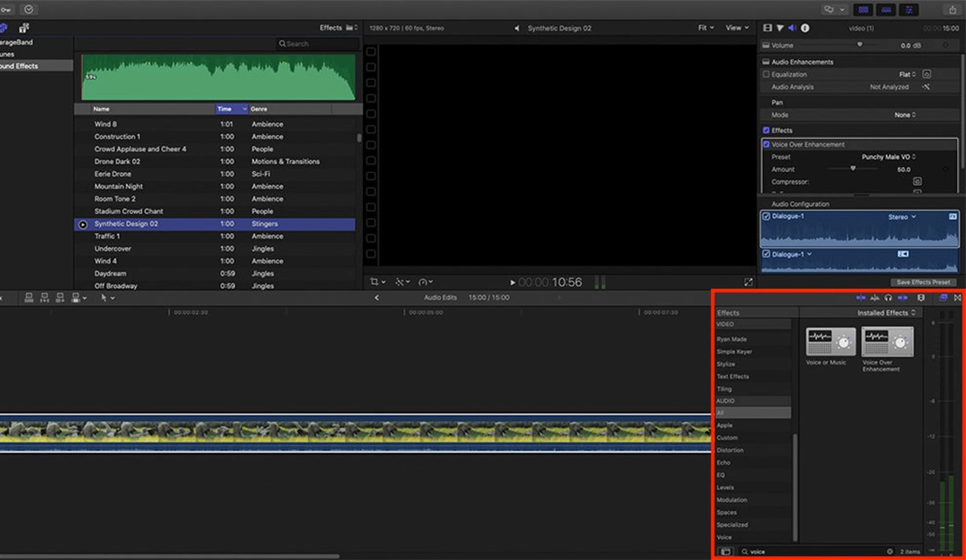The height and width of the screenshot is (560, 966).
Task: Expand viewer to full screen
Action: 748,283
